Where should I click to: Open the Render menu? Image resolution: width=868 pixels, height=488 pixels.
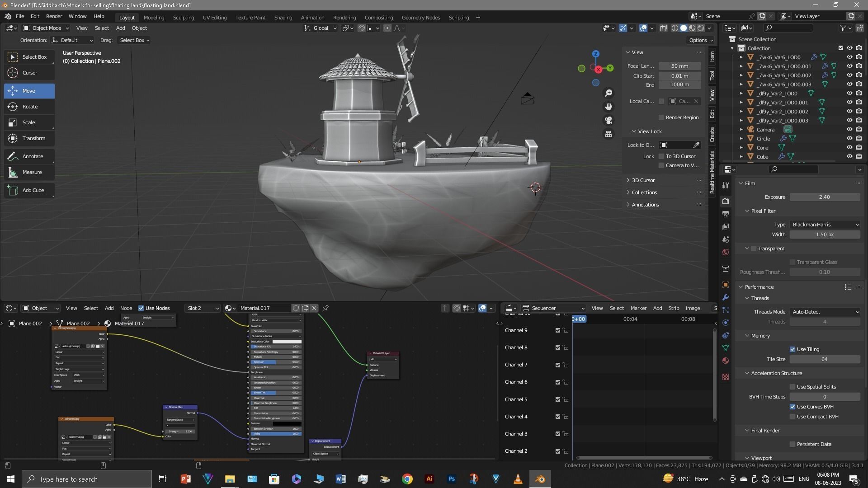click(x=54, y=16)
